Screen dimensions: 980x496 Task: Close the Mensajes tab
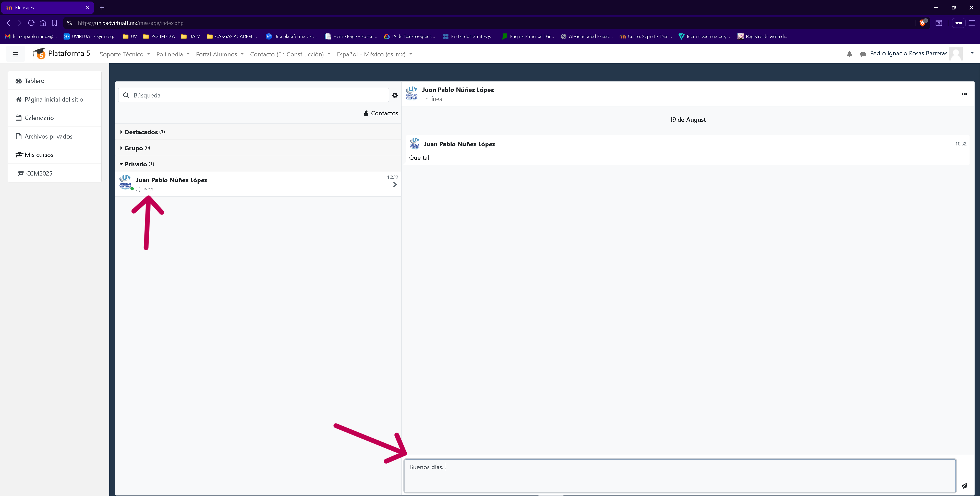(88, 8)
